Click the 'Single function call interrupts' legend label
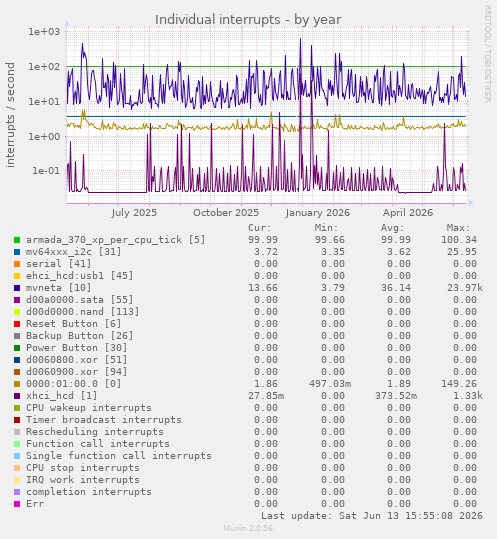This screenshot has height=539, width=497. (x=119, y=456)
